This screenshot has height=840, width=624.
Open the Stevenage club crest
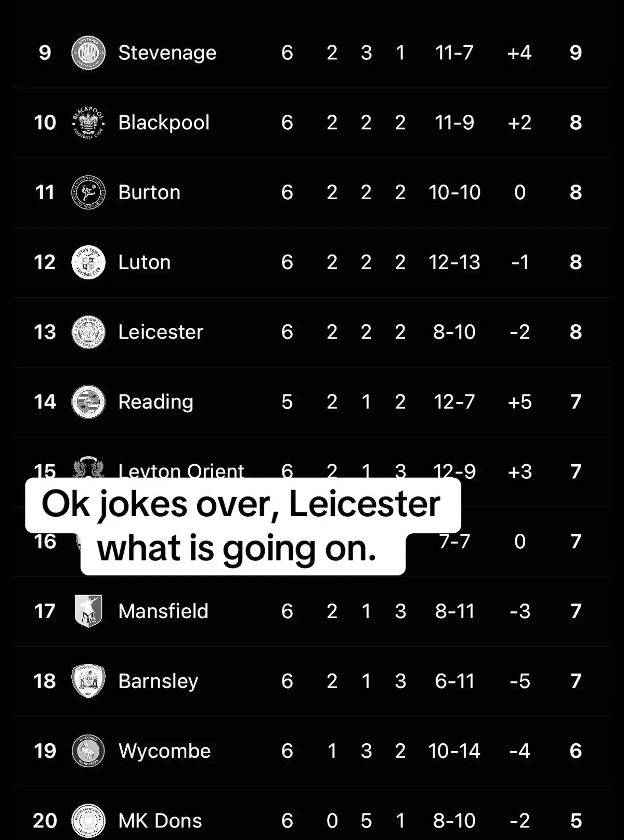[x=88, y=52]
